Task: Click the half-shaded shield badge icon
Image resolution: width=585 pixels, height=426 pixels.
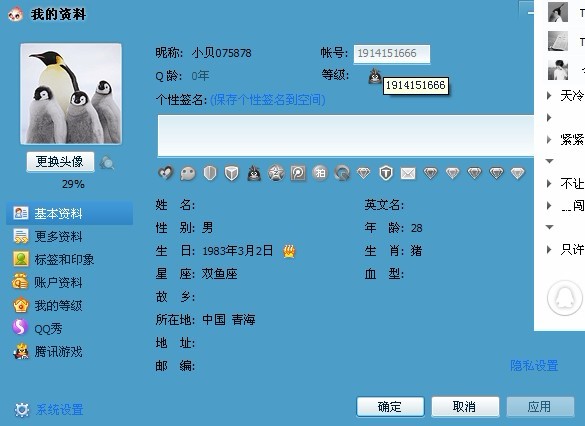Action: pos(210,173)
